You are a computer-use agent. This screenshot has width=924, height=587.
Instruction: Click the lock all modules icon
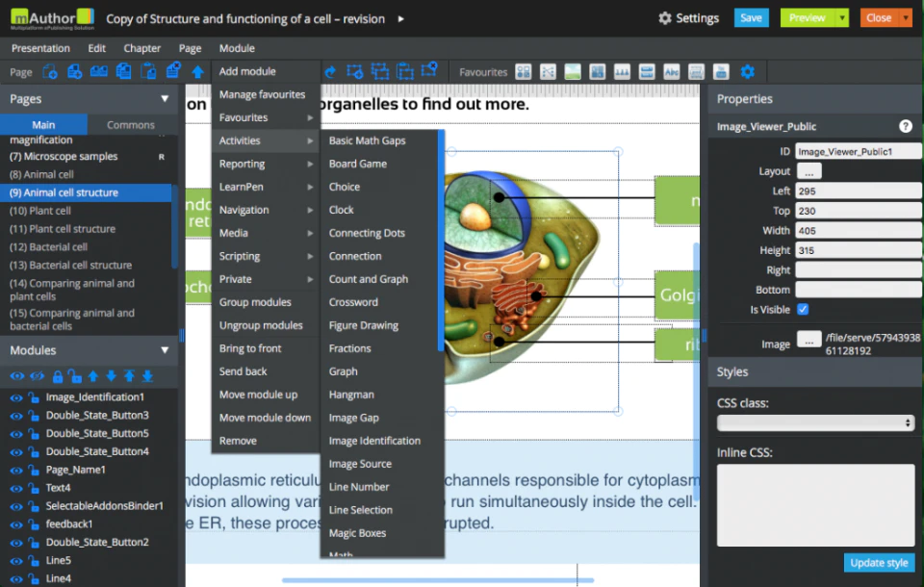click(x=57, y=376)
